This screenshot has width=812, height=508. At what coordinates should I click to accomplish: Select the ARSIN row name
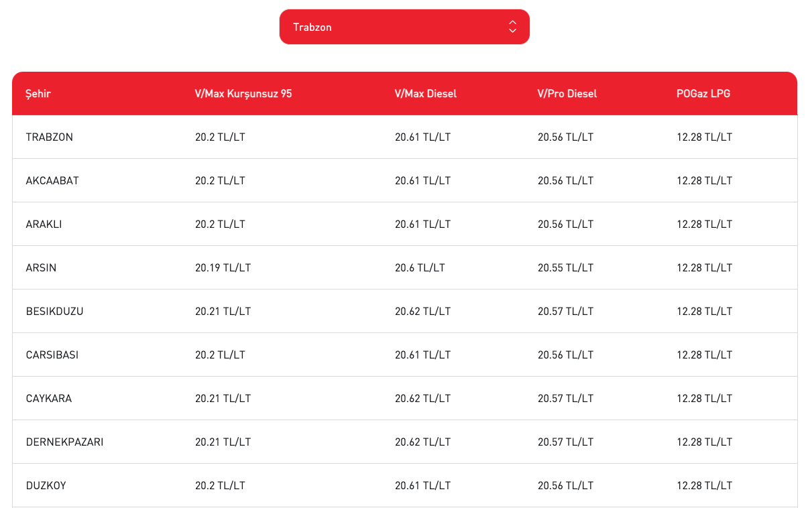click(41, 268)
